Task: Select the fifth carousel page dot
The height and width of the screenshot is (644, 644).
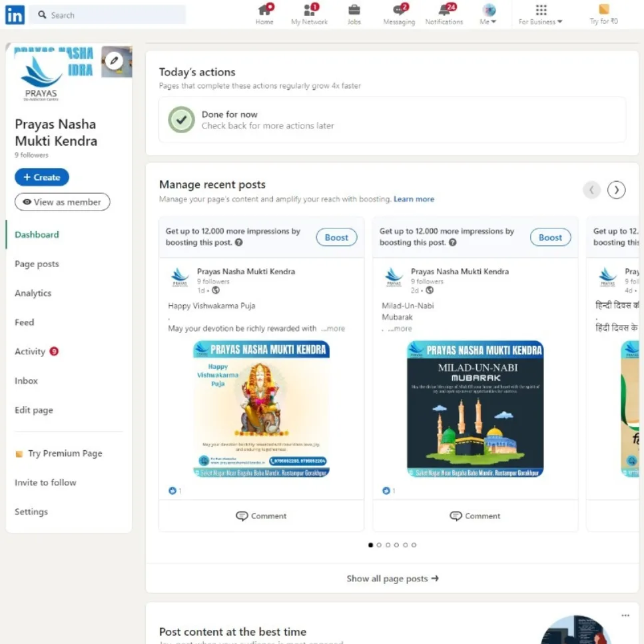Action: (406, 545)
